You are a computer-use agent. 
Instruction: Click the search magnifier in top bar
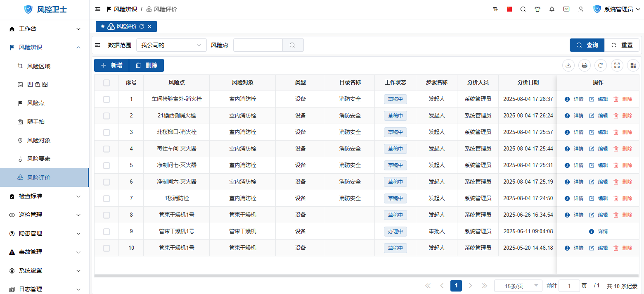[523, 9]
